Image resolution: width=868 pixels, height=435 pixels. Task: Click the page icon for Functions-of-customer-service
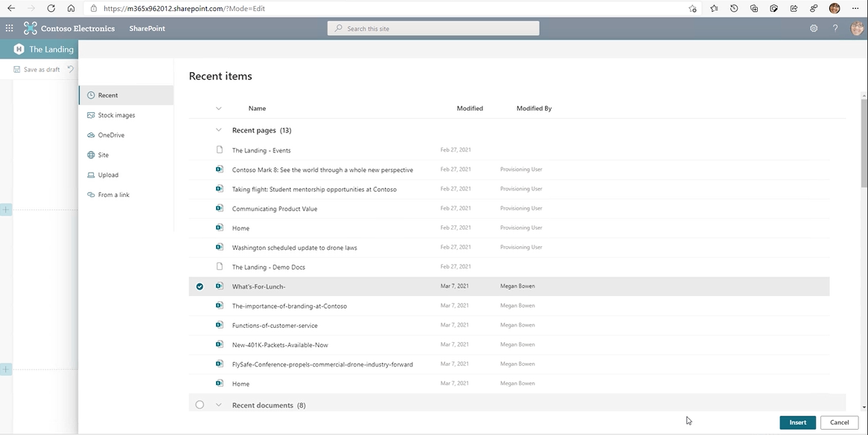tap(220, 325)
